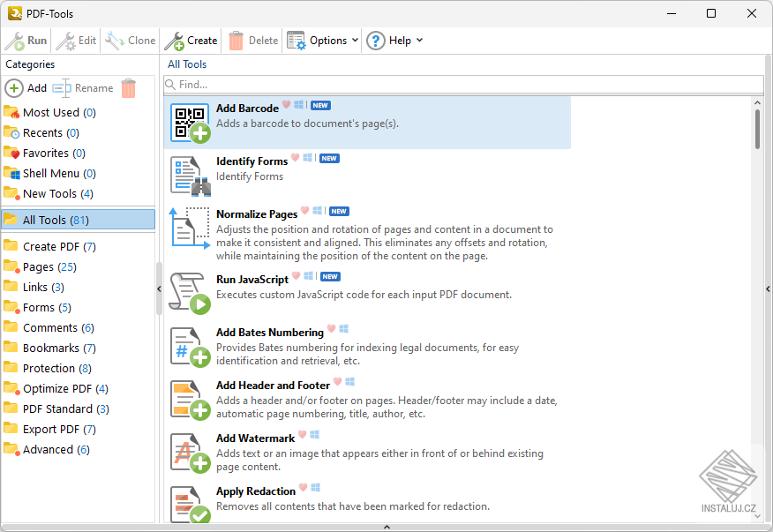Toggle shell menu Windows icon for Add Watermark
Screen dimensions: 773x532
pyautogui.click(x=315, y=434)
